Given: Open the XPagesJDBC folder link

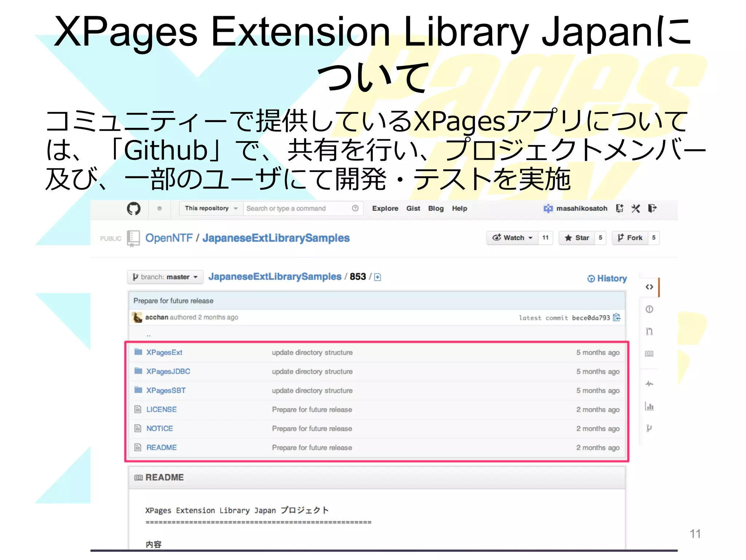Looking at the screenshot, I should tap(168, 371).
